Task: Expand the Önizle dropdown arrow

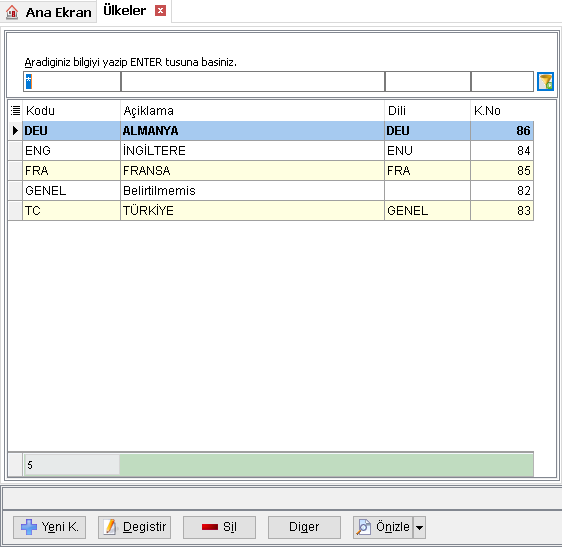Action: 419,527
